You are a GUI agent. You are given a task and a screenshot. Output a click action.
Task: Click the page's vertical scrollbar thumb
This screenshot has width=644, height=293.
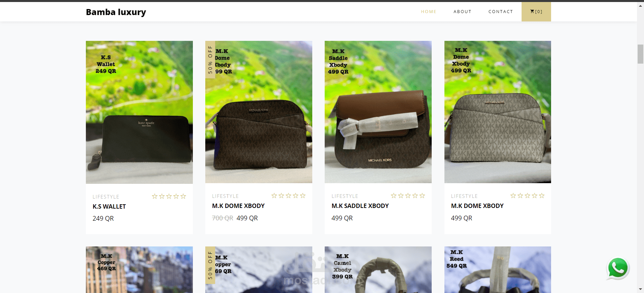tap(640, 54)
